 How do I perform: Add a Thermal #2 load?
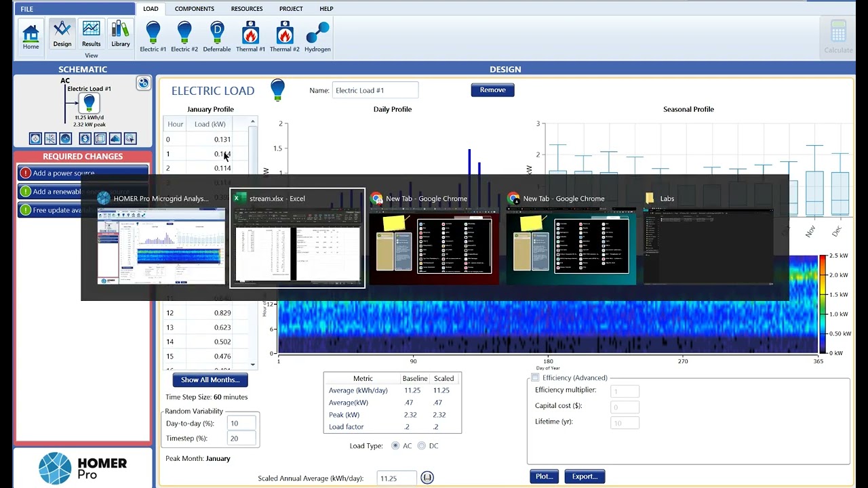point(285,37)
